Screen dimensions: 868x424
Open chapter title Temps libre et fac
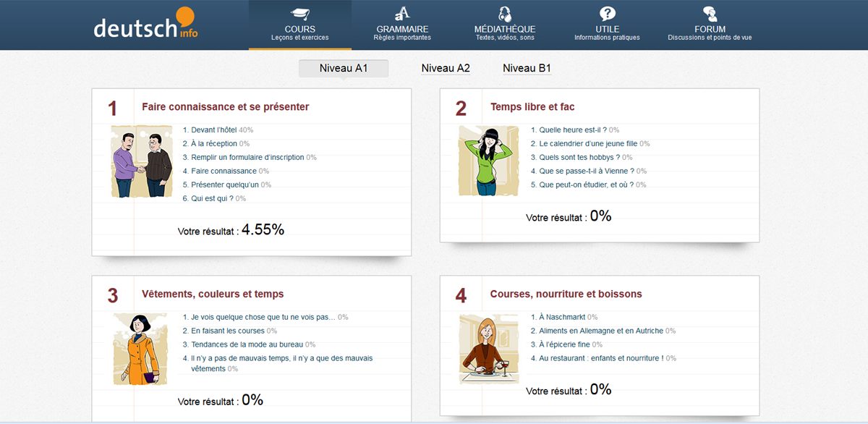532,107
